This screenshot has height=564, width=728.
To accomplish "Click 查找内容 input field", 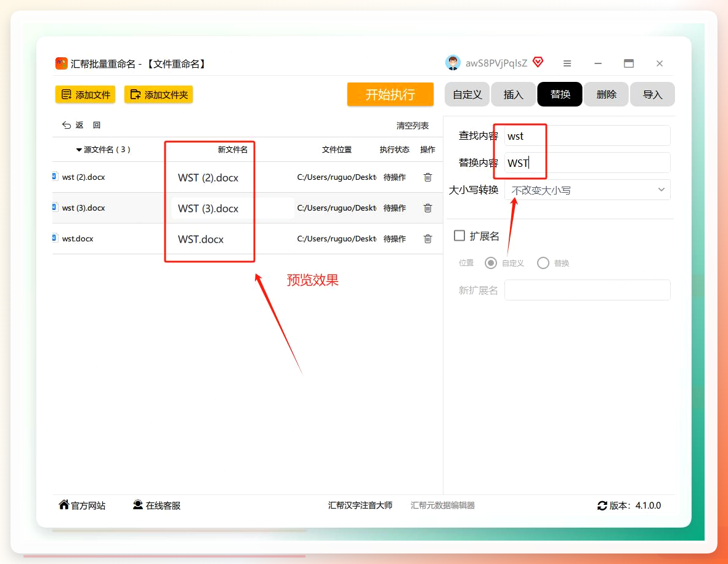I will [x=588, y=136].
